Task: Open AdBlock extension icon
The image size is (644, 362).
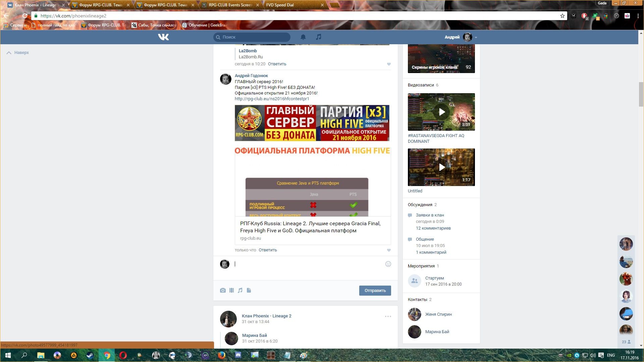Action: [x=584, y=16]
